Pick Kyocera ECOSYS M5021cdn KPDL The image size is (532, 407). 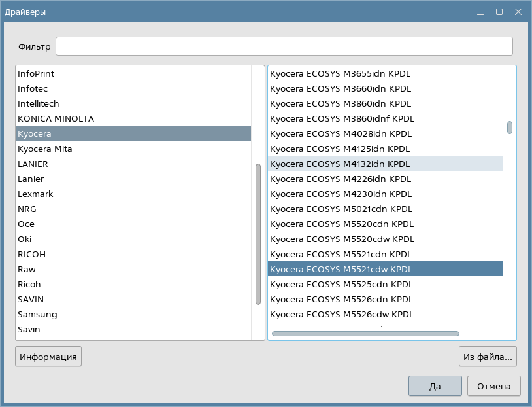pos(385,209)
